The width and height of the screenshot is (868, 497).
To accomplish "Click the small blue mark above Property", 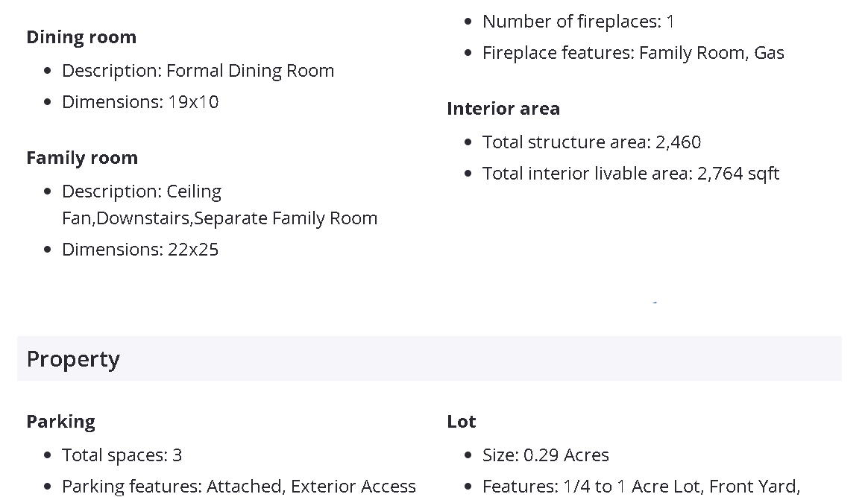I will click(655, 303).
